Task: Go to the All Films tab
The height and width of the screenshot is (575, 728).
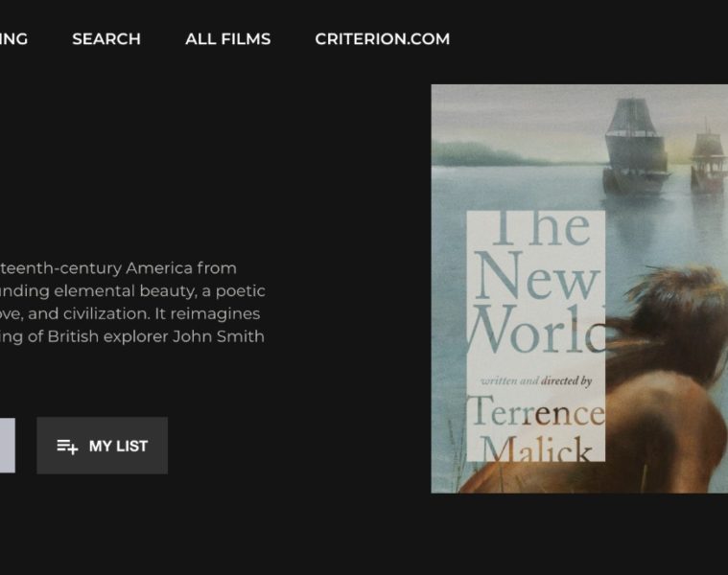Action: tap(227, 39)
